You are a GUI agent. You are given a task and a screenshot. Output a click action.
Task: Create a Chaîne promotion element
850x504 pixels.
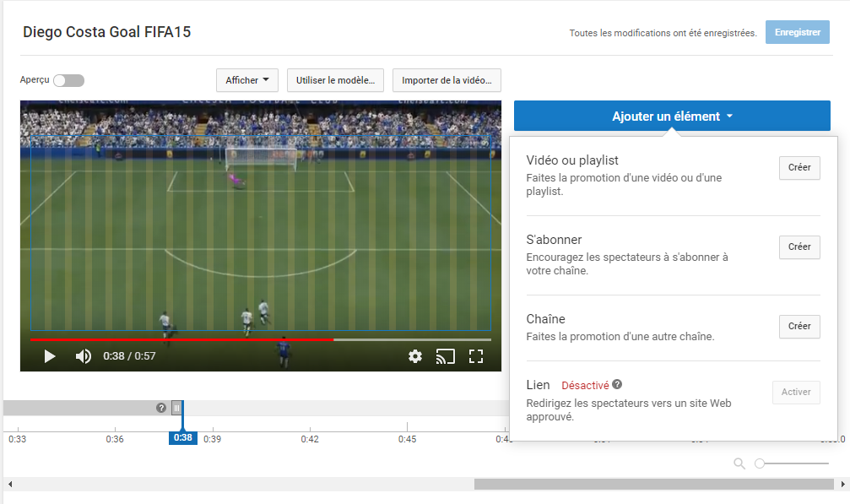[x=799, y=327]
